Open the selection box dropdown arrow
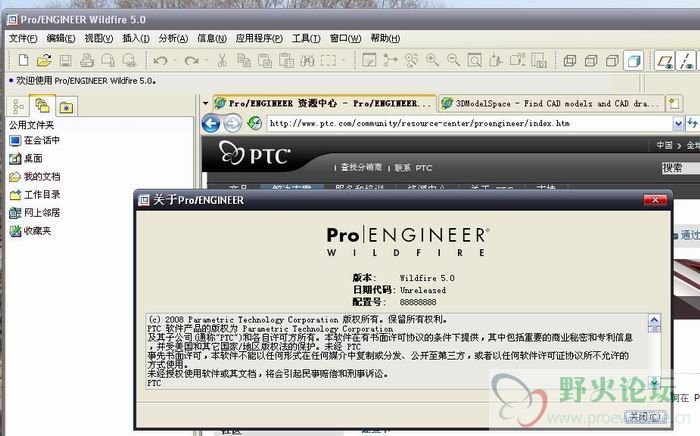Screen dimensions: 700x436 click(x=343, y=60)
